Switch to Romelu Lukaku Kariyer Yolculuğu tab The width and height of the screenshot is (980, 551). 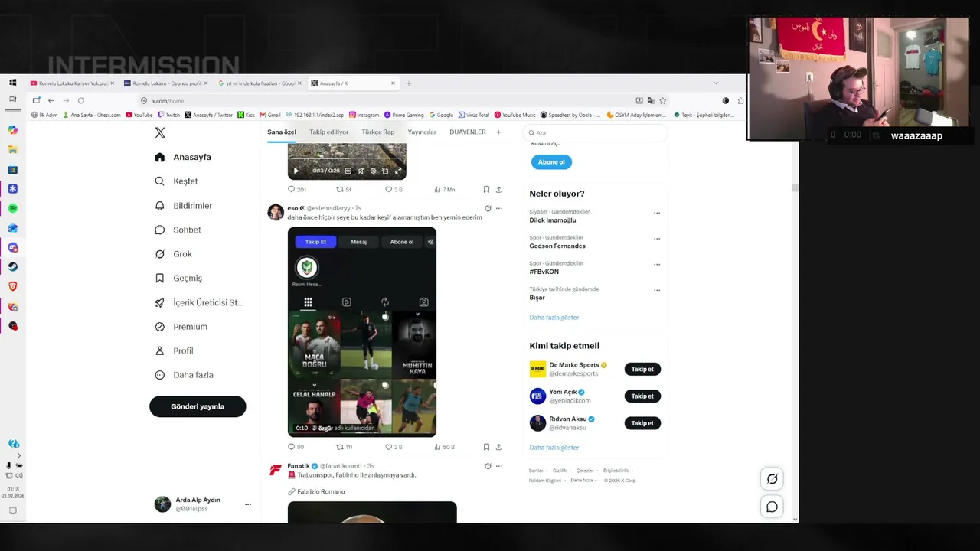click(x=71, y=83)
